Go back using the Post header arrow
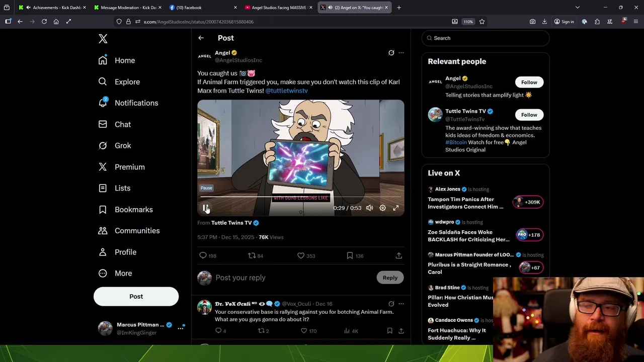Image resolution: width=644 pixels, height=362 pixels. 201,38
